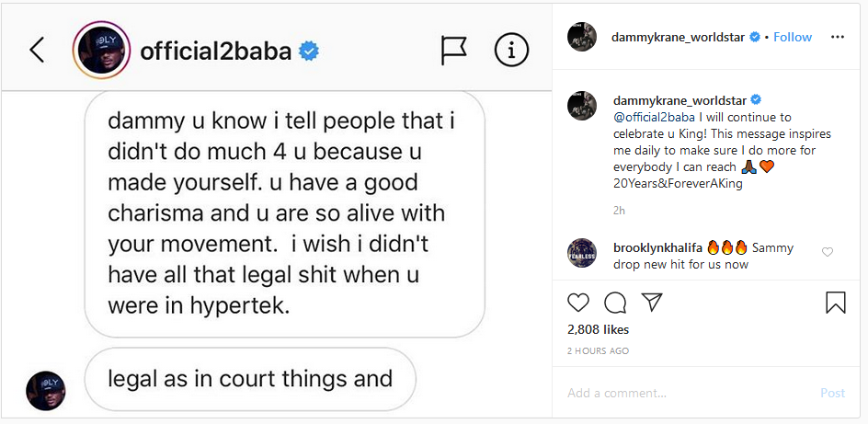The image size is (868, 424).
Task: Go back with the left chevron arrow
Action: pos(37,50)
